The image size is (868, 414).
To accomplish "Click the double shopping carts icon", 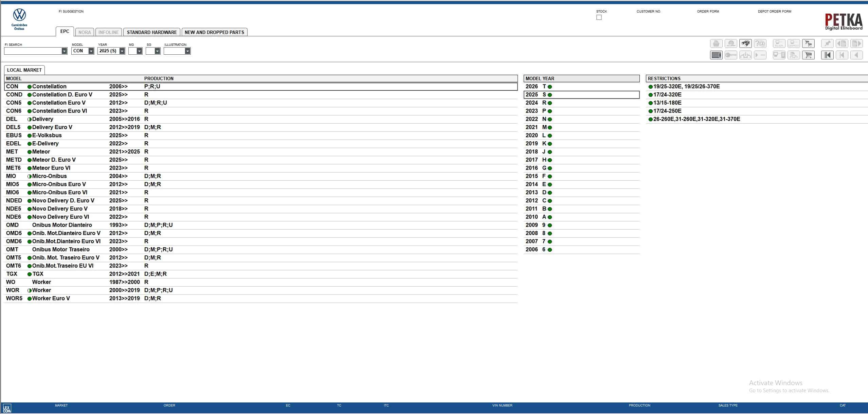I will [808, 43].
